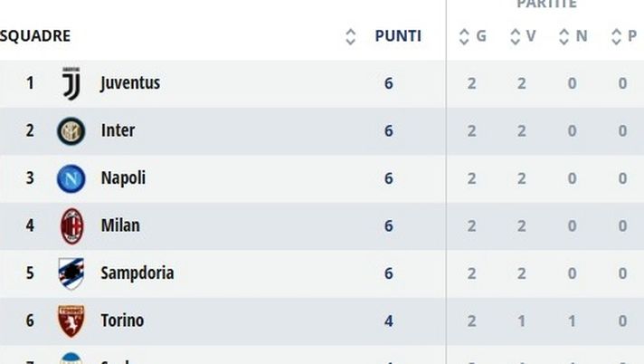Screen dimensions: 644x364
Task: Sort table by Squadre arrows
Action: tap(351, 37)
